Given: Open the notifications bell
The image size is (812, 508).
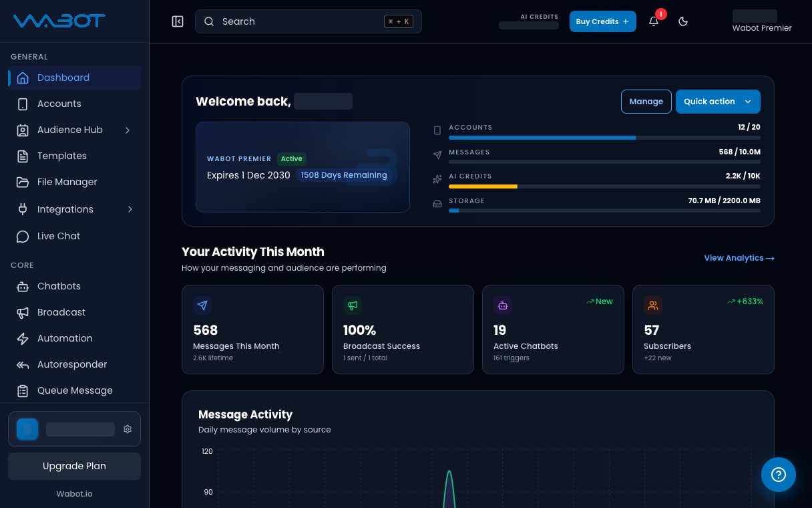Looking at the screenshot, I should pyautogui.click(x=654, y=21).
